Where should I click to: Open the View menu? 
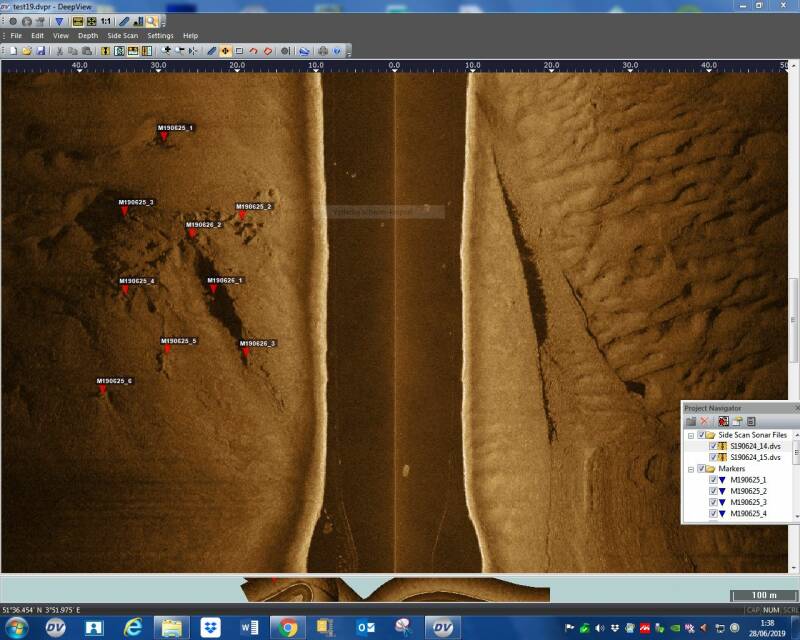[x=61, y=36]
